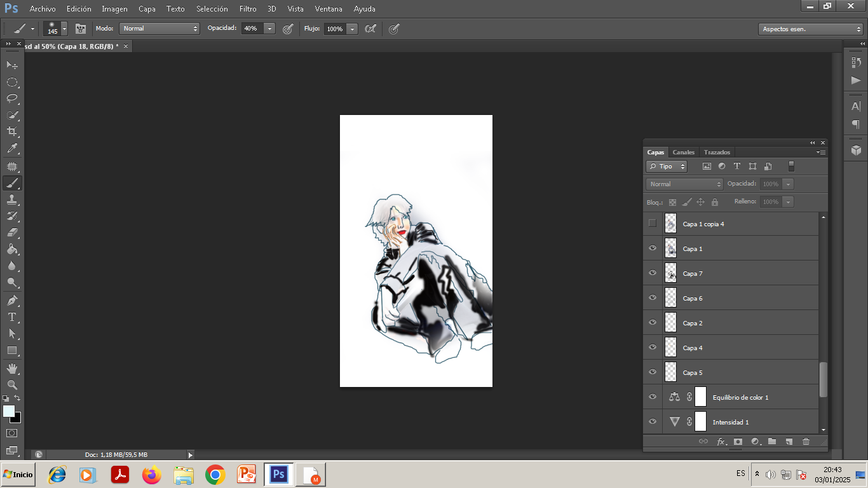The width and height of the screenshot is (868, 488).
Task: Select the Dodge tool
Action: (12, 282)
